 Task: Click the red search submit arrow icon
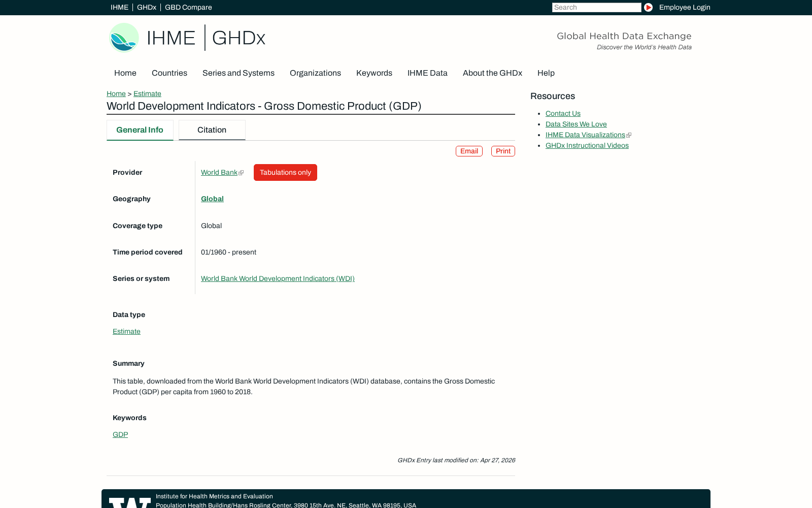click(x=648, y=7)
